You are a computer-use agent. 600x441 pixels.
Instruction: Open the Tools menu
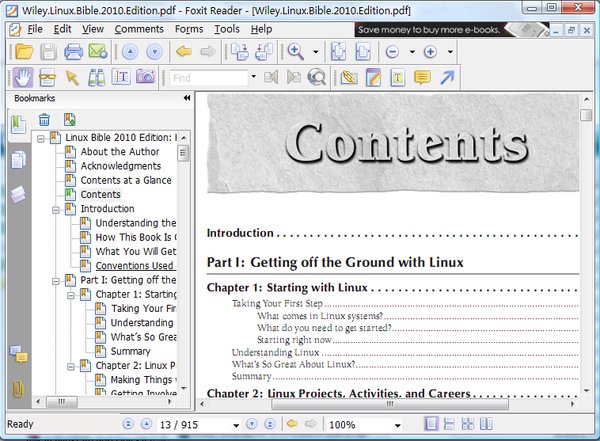tap(226, 29)
